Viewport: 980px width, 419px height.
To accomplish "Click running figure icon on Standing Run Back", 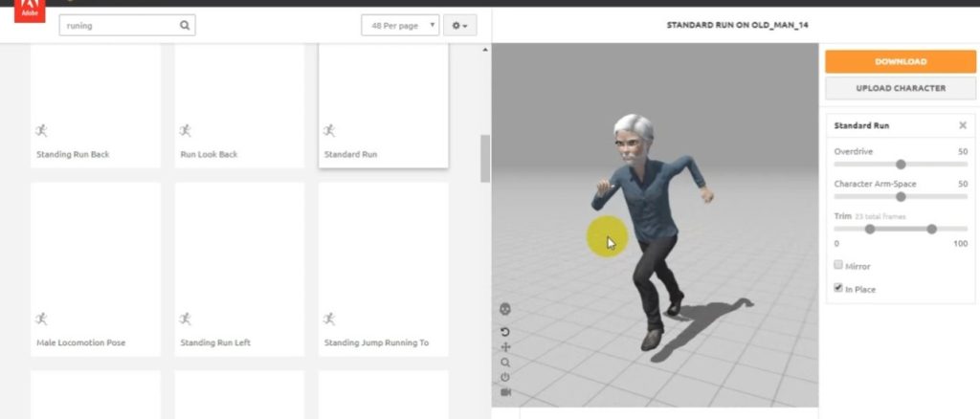I will coord(41,130).
